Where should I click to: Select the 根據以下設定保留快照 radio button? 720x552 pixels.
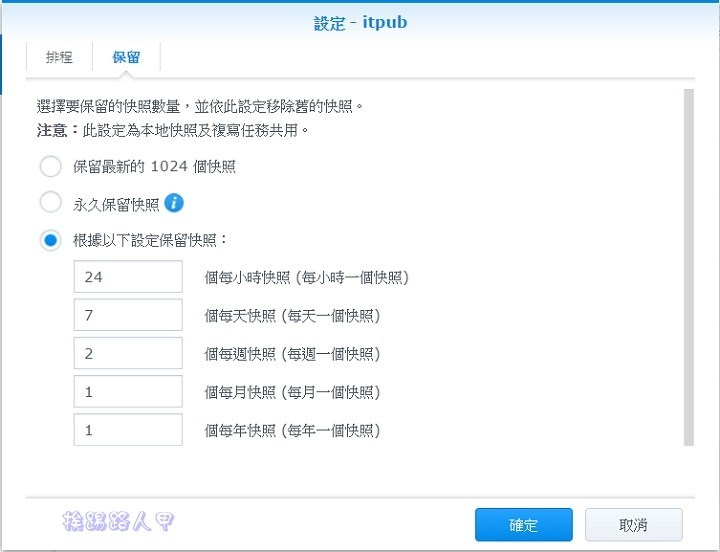(50, 240)
